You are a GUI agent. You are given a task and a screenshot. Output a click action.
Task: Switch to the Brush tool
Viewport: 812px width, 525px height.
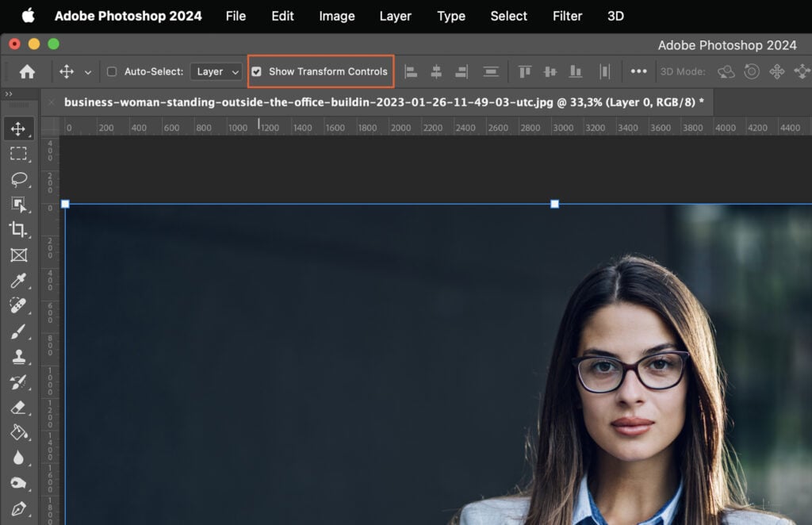(19, 333)
